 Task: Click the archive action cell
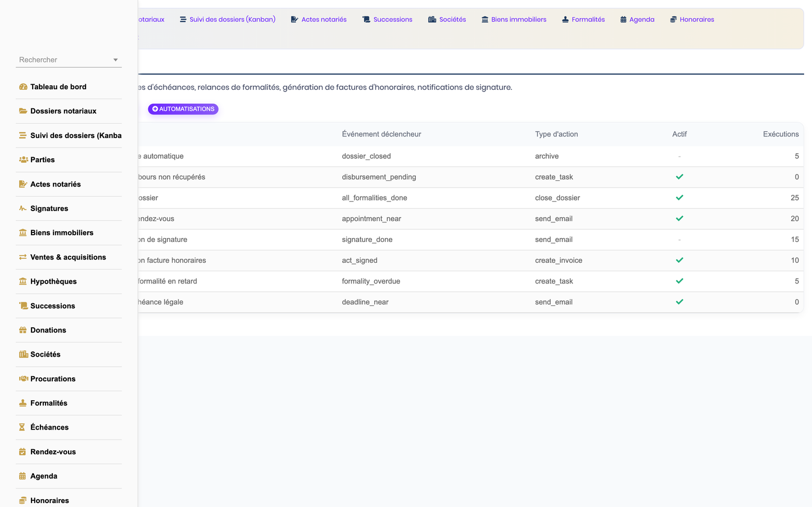pyautogui.click(x=547, y=156)
